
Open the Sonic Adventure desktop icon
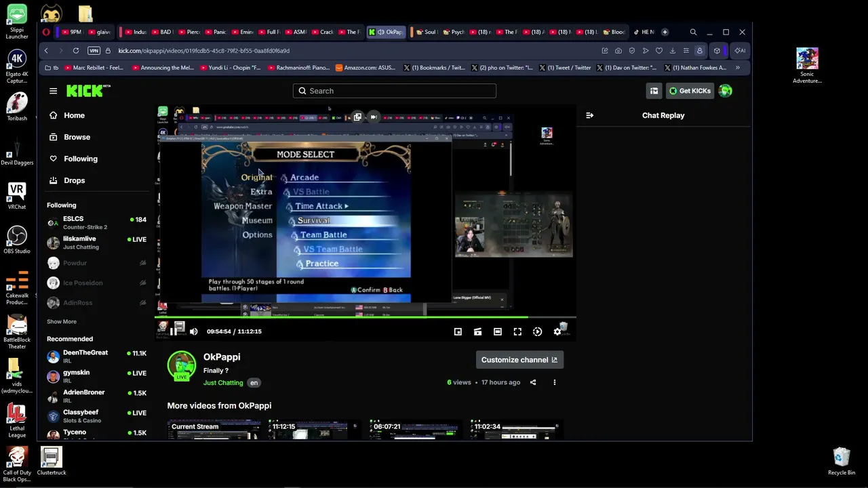click(x=807, y=66)
